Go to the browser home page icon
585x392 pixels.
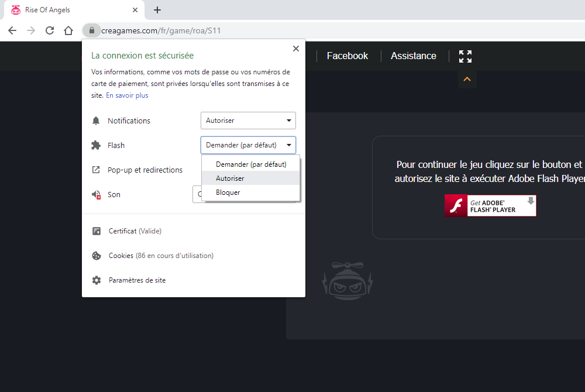[68, 30]
